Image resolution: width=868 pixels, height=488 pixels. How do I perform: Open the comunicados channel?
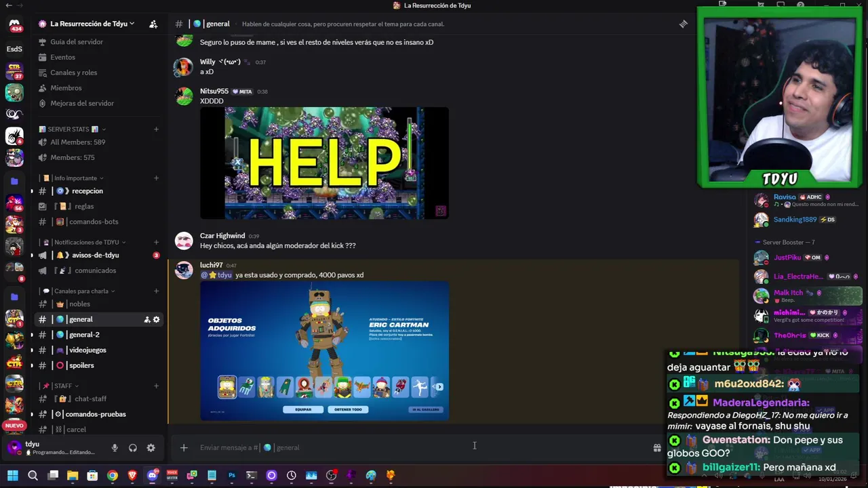(99, 270)
